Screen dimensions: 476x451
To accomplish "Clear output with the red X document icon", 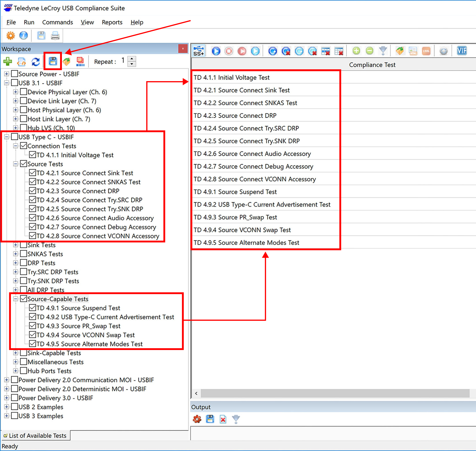I will 223,419.
